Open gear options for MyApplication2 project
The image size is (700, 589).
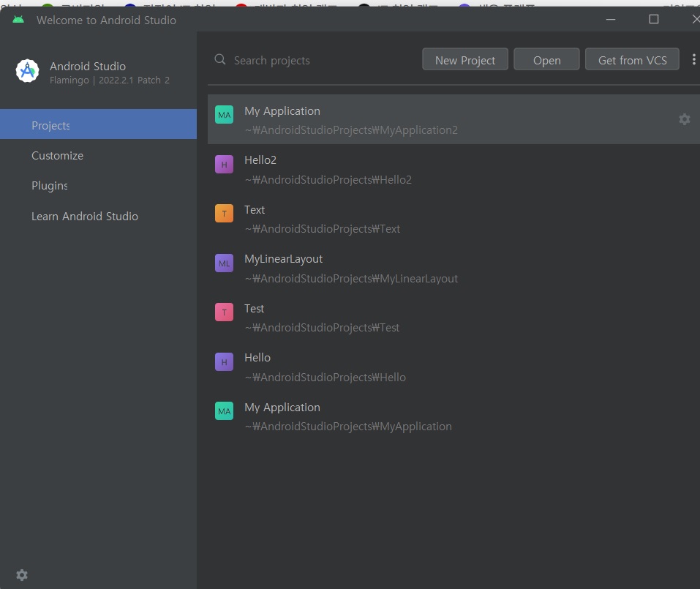click(685, 119)
